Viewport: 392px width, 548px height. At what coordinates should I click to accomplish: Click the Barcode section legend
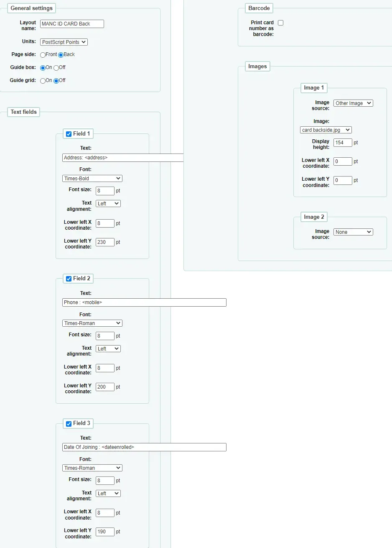259,8
